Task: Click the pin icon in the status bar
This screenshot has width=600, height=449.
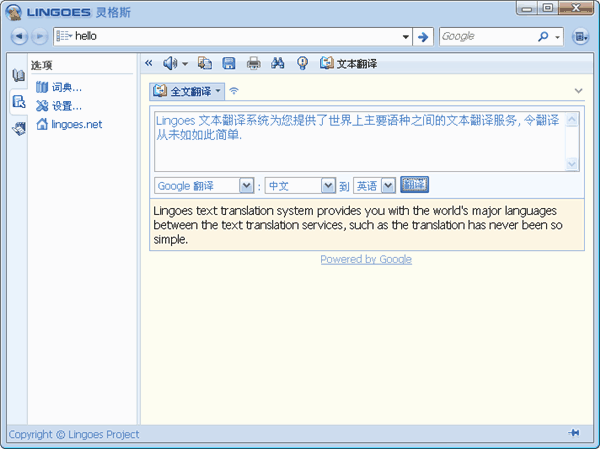Action: click(574, 433)
